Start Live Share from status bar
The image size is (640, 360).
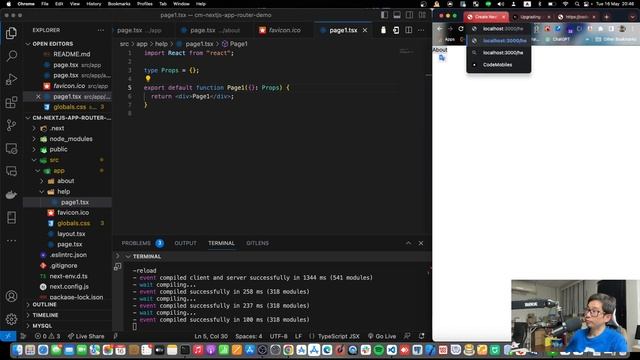(x=86, y=336)
